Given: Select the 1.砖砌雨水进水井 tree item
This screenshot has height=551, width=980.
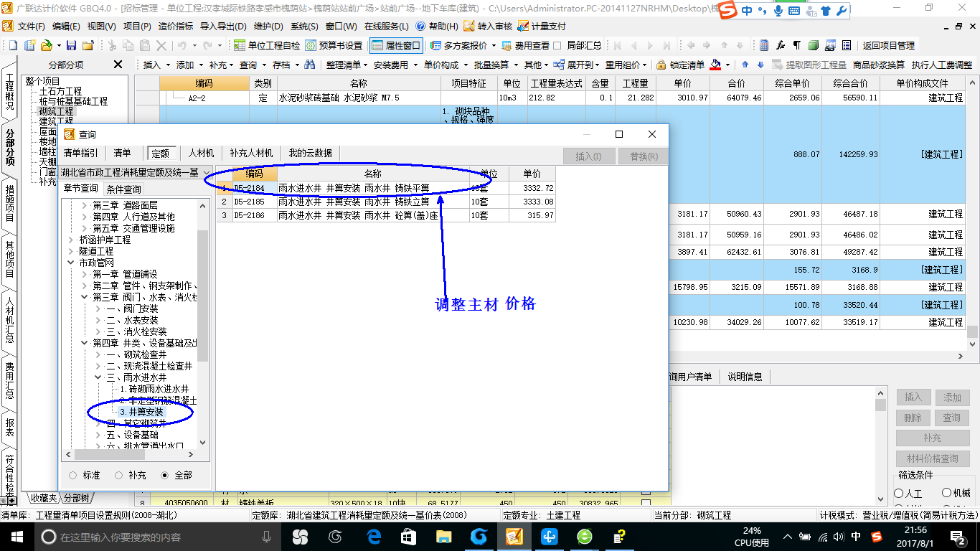Looking at the screenshot, I should pyautogui.click(x=154, y=389).
